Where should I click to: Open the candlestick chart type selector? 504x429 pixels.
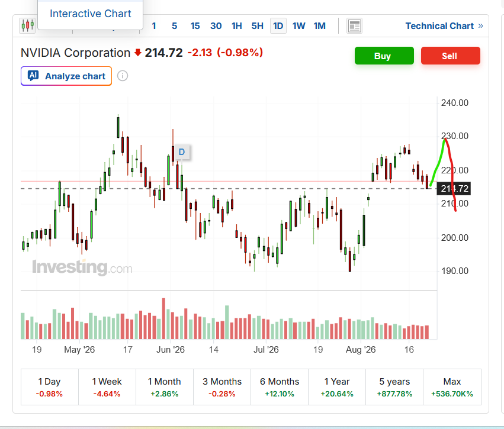28,25
